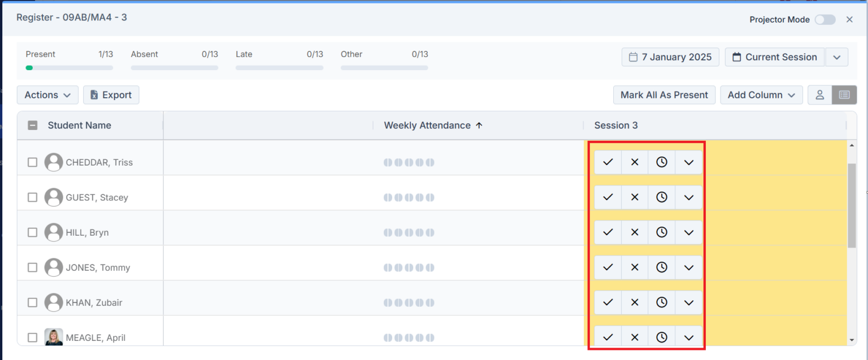Export the register data

[111, 94]
